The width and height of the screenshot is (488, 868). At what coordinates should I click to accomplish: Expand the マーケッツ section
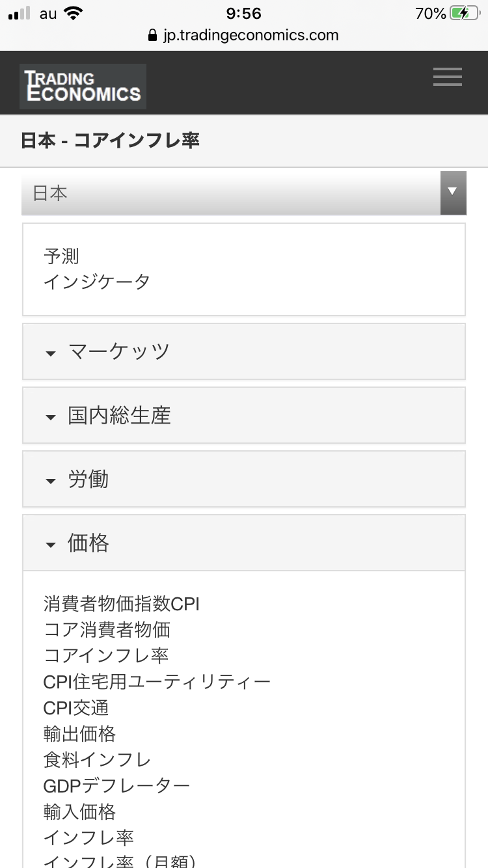point(244,351)
